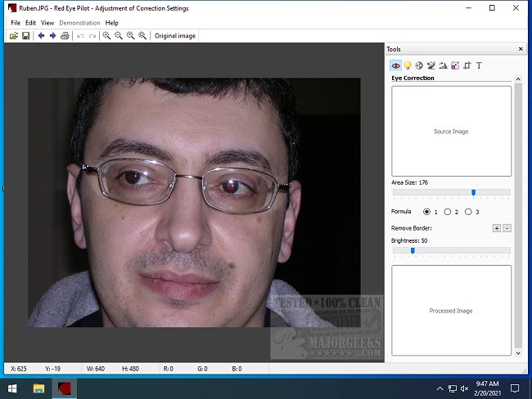Select the light bulb tool icon
Viewport: 532px width, 399px height.
[407, 65]
